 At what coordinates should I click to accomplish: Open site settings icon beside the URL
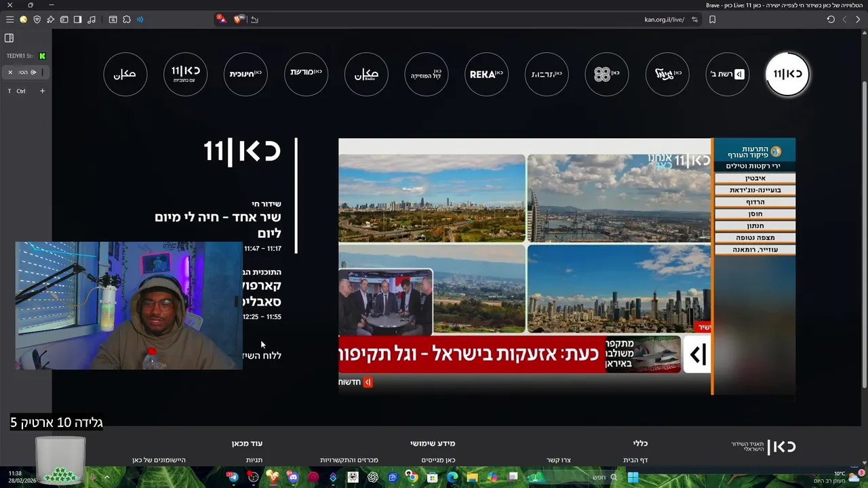(x=694, y=20)
